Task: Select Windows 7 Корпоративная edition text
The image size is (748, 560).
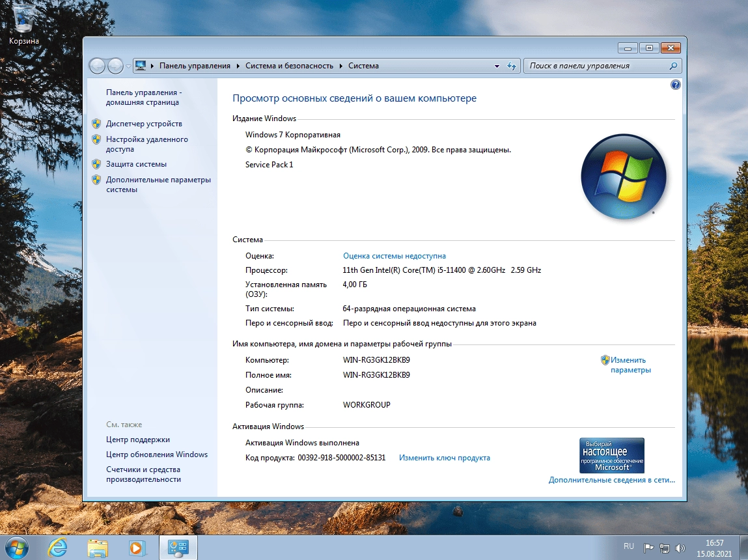Action: (x=293, y=135)
